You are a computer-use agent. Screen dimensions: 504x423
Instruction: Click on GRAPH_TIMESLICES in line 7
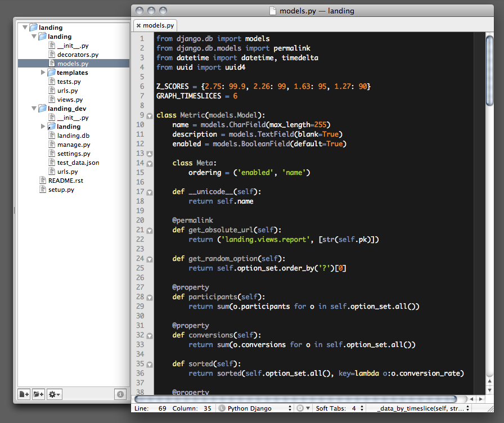(188, 96)
